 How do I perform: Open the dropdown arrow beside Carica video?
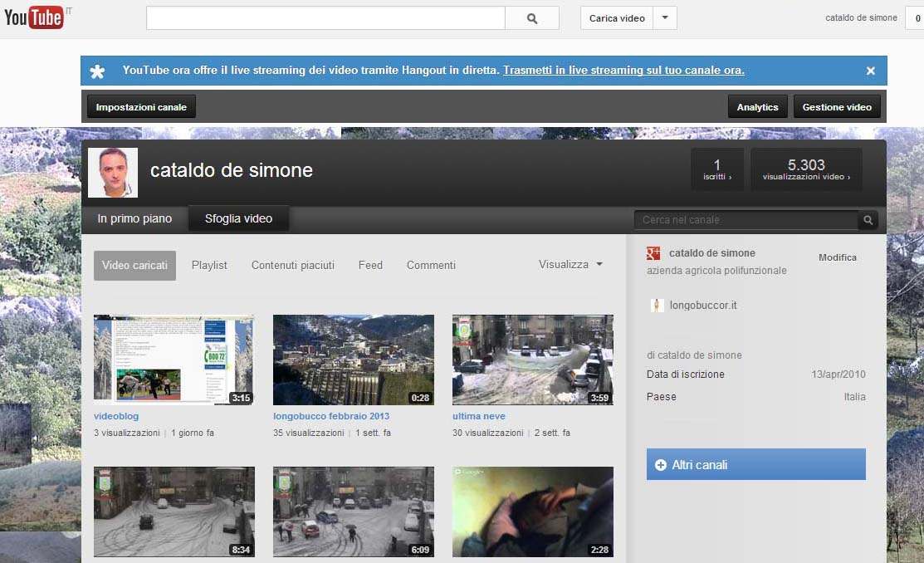coord(664,18)
